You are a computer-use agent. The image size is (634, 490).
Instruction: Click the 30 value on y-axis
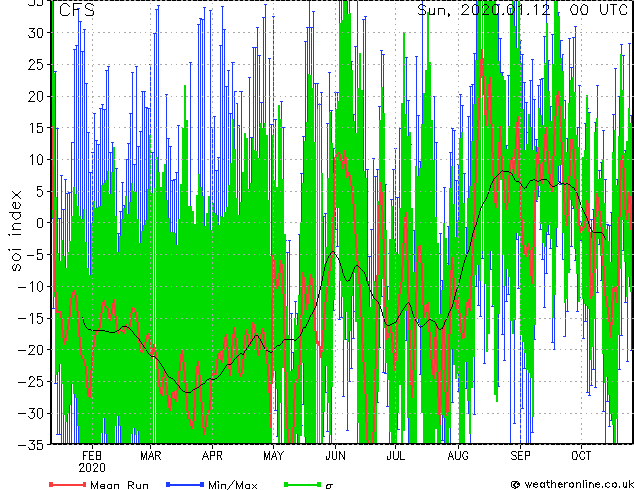pos(35,33)
